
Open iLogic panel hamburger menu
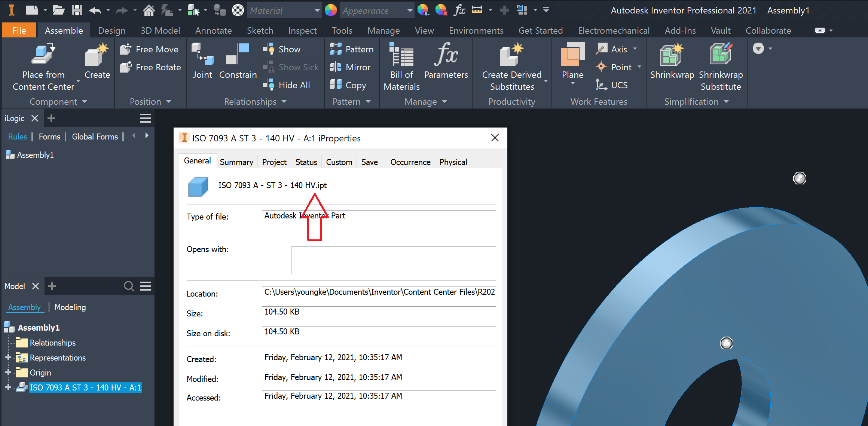(x=145, y=119)
